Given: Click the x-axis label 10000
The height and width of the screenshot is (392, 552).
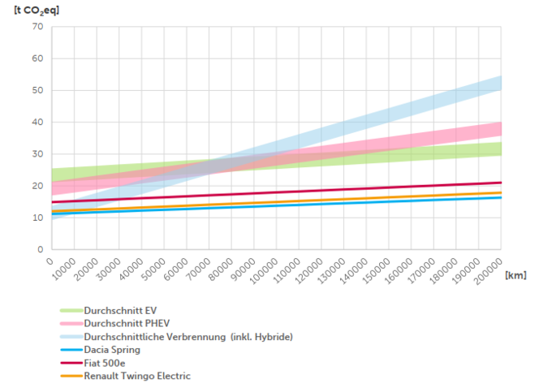Looking at the screenshot, I should tap(64, 269).
